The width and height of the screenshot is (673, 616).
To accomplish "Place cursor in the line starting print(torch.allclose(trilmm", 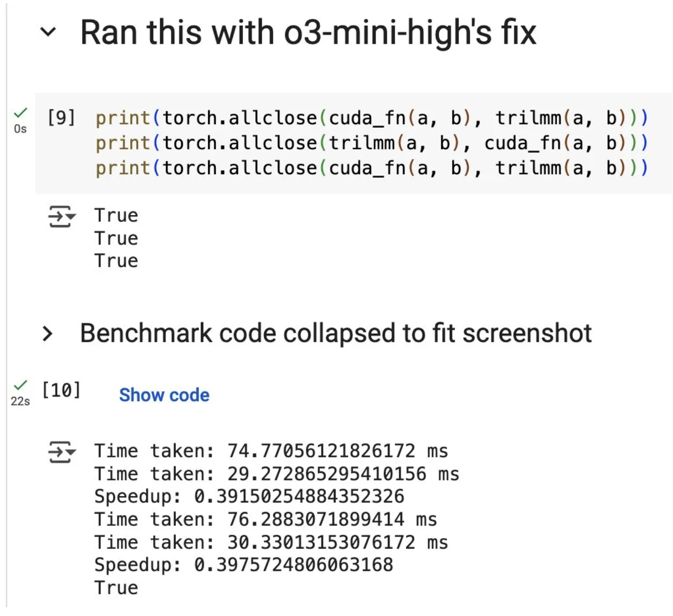I will point(371,143).
